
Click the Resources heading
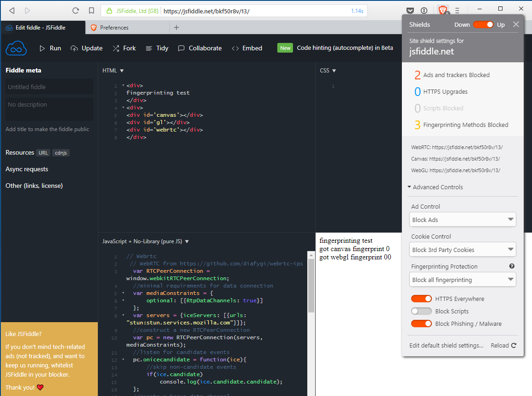20,152
